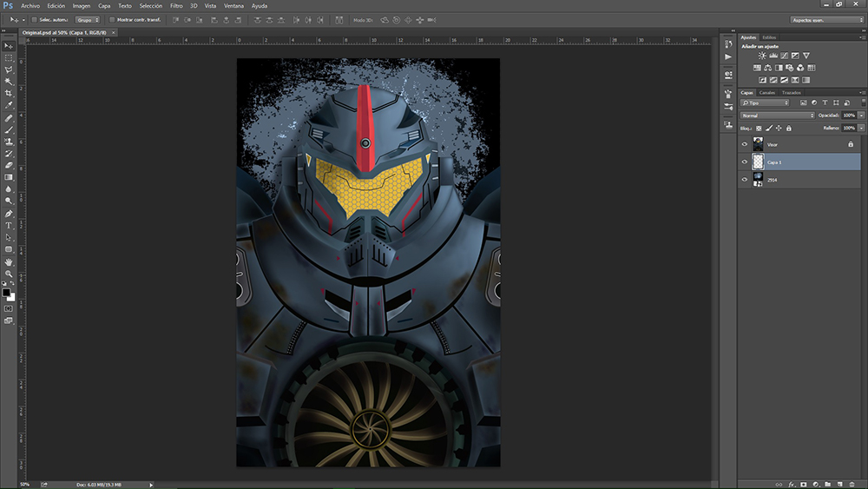Click the foreground color swatch
The image size is (868, 489).
click(x=6, y=293)
